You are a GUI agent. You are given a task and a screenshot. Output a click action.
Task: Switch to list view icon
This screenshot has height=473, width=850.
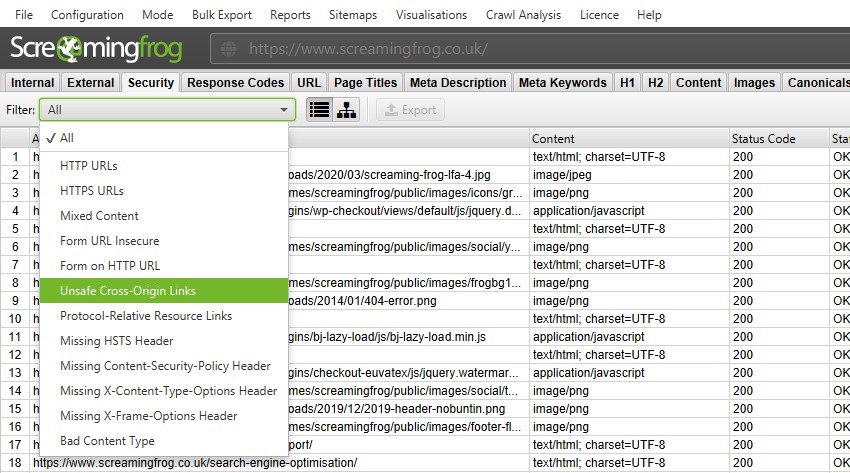point(319,110)
